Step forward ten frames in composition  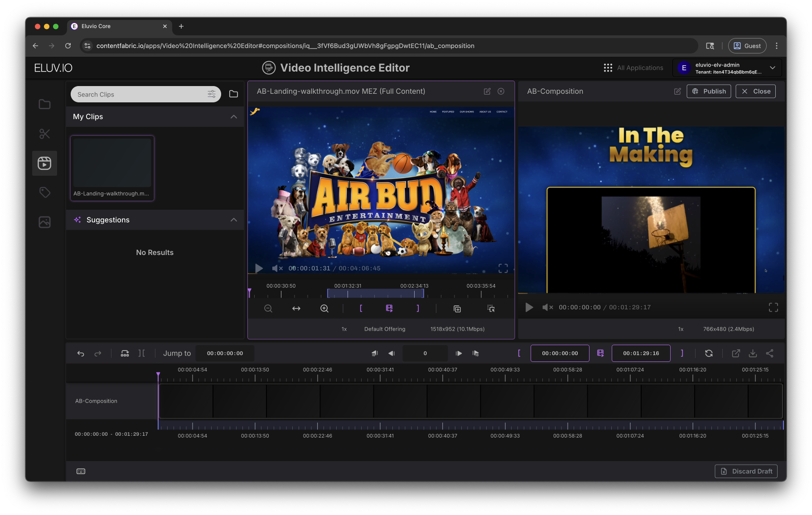point(476,353)
